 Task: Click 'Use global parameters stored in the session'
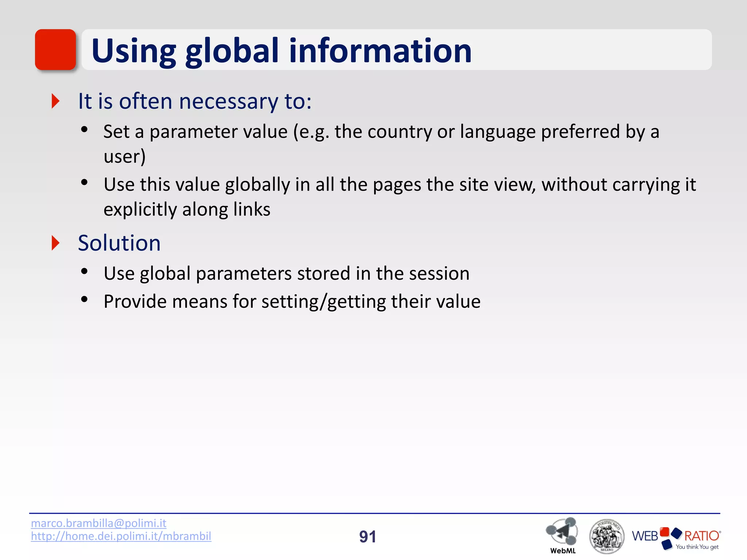pyautogui.click(x=286, y=273)
